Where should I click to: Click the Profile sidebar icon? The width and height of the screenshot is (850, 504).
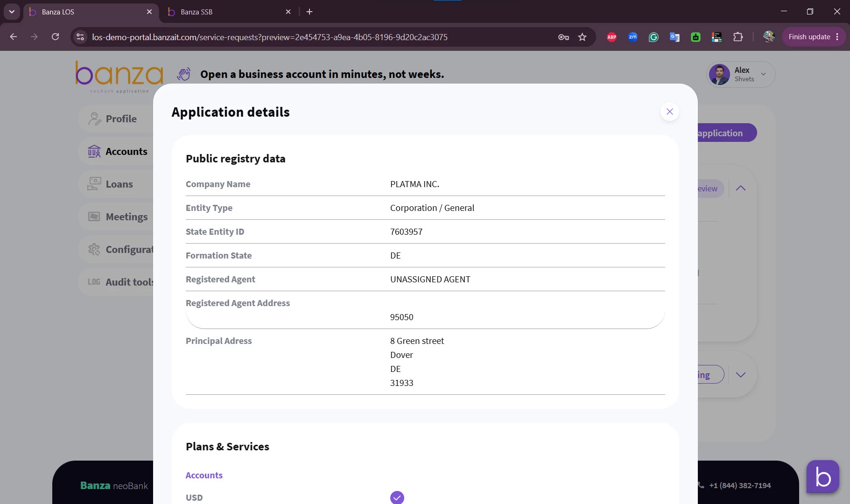point(94,119)
